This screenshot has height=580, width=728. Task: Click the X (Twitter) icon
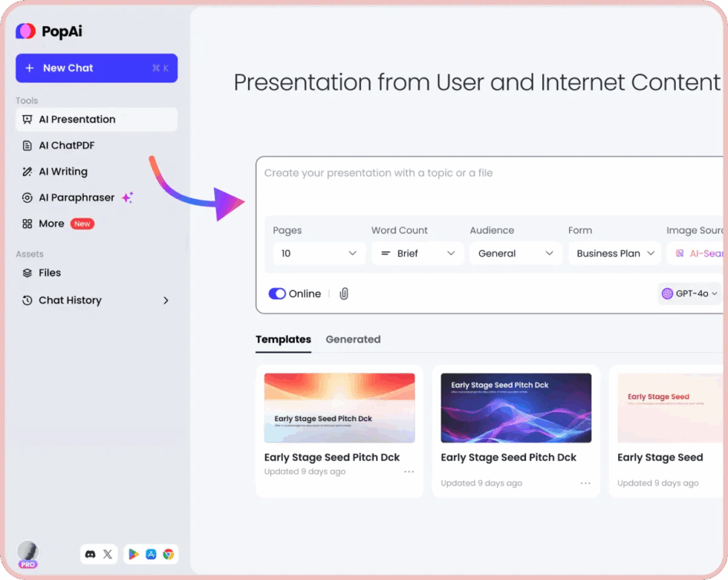(108, 554)
